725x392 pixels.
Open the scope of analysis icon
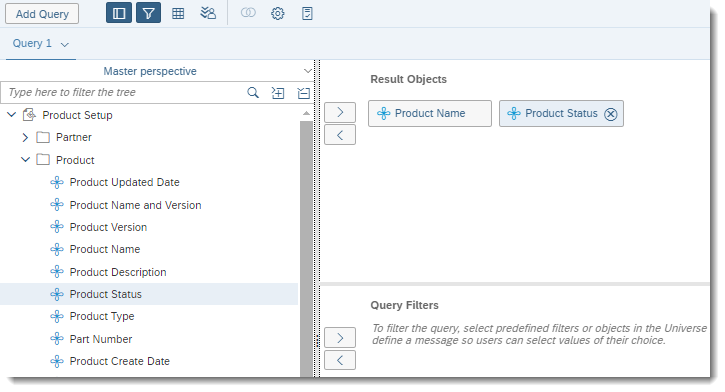tap(208, 13)
